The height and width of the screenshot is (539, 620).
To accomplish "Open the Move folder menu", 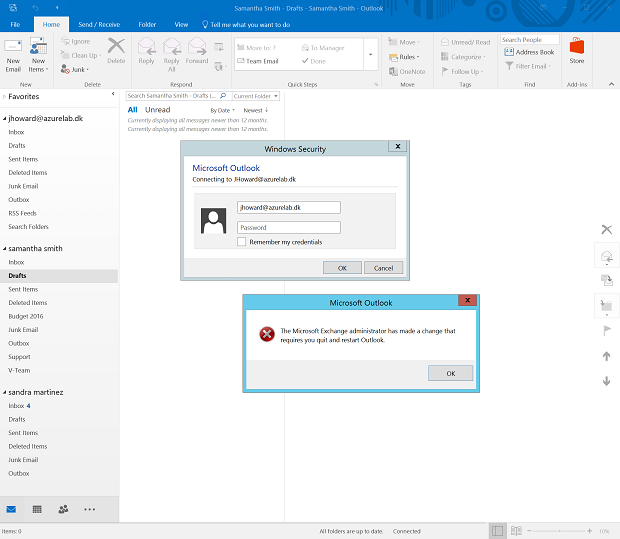I will pos(404,42).
